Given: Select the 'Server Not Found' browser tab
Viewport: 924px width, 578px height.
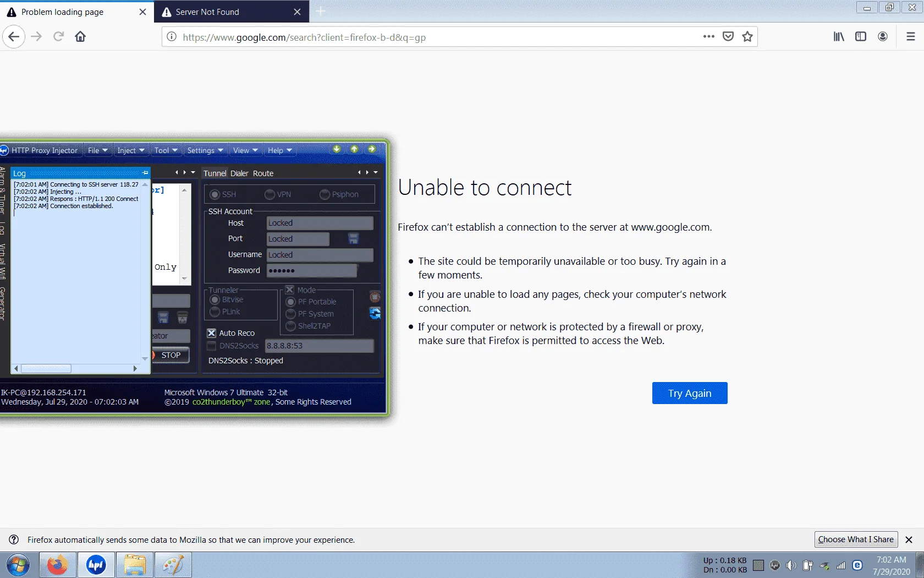Looking at the screenshot, I should 232,12.
